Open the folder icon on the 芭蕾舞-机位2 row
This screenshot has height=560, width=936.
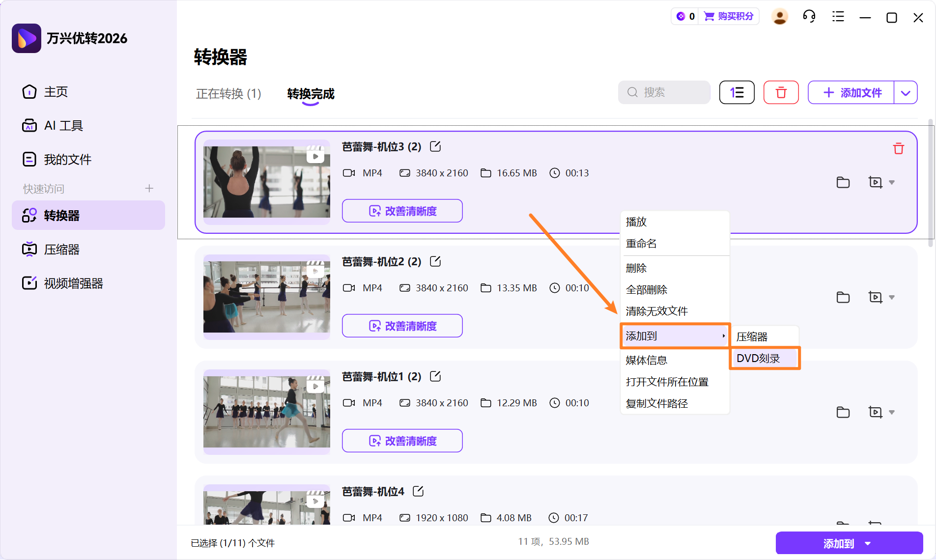click(844, 297)
